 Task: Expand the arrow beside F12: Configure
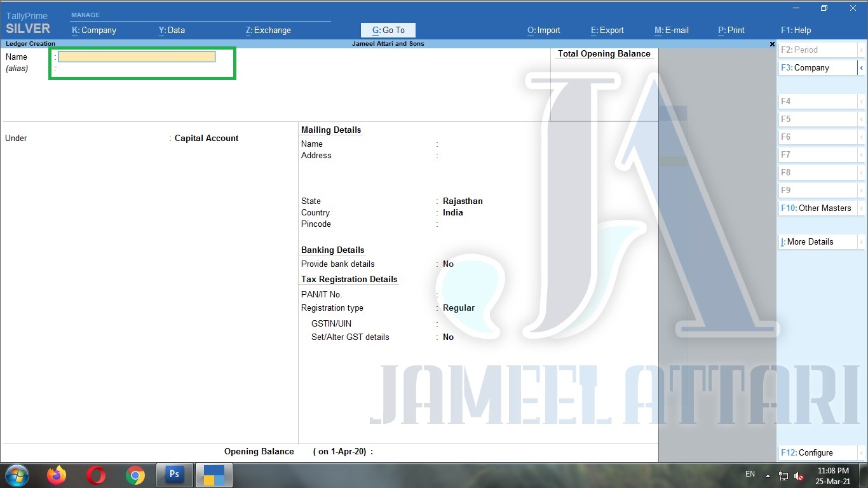(862, 452)
